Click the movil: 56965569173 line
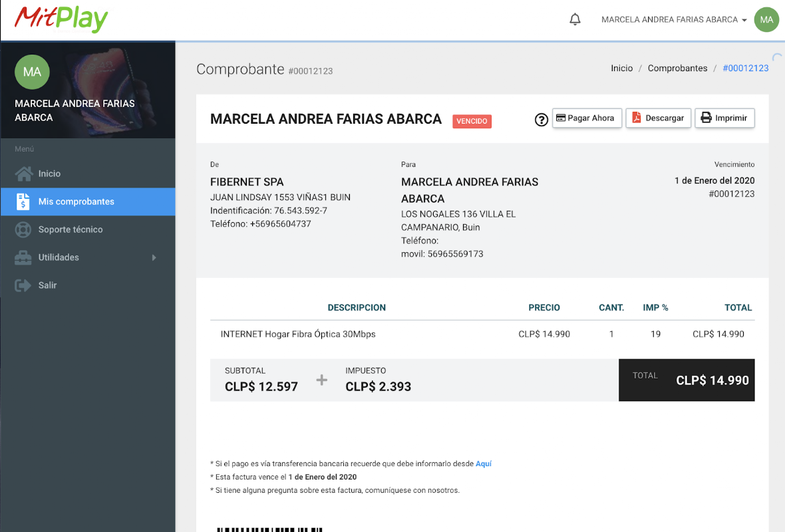Viewport: 785px width, 532px height. pos(442,254)
